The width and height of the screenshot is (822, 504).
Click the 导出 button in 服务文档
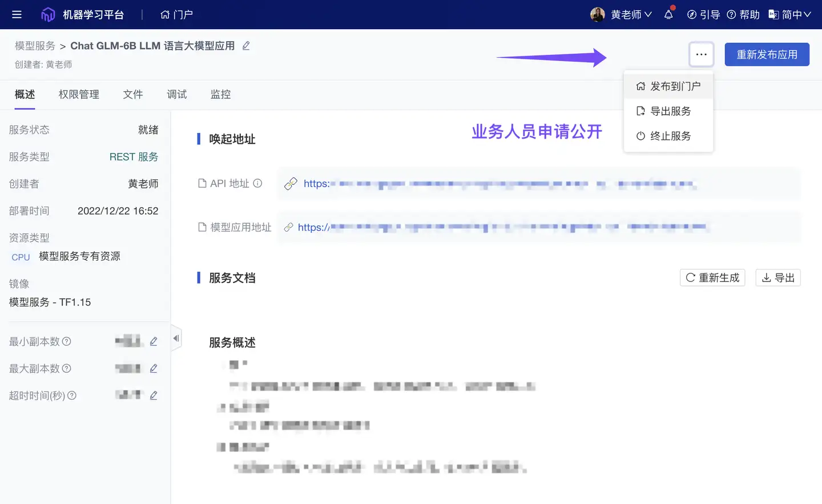pos(778,277)
